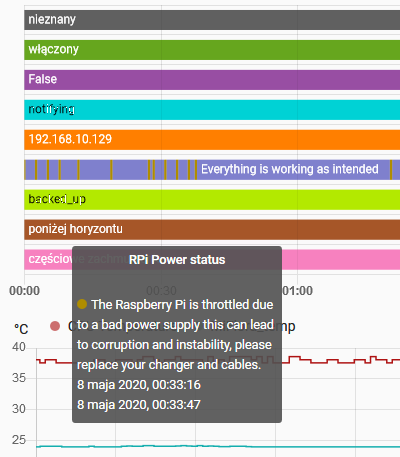
Task: Click the '8 maja 2020, 00:33:47' timestamp
Action: (x=139, y=405)
